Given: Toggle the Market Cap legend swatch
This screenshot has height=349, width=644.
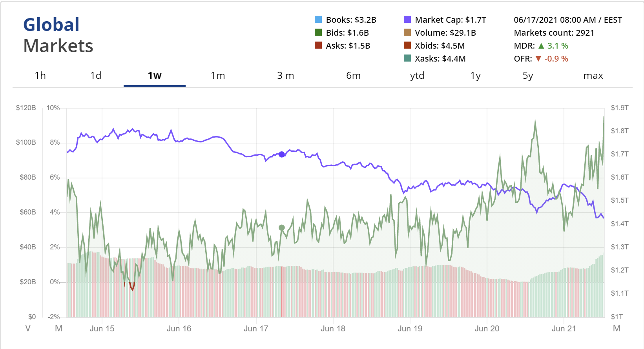Looking at the screenshot, I should point(407,20).
